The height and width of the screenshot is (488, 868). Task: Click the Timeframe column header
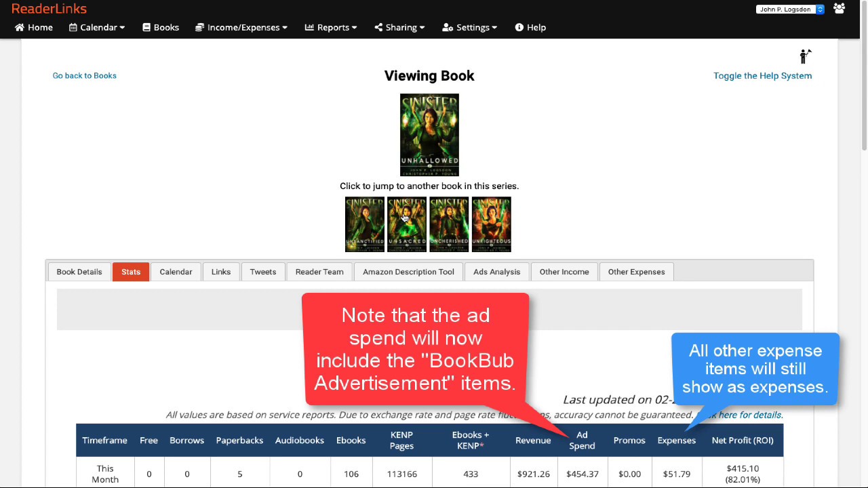click(x=104, y=440)
